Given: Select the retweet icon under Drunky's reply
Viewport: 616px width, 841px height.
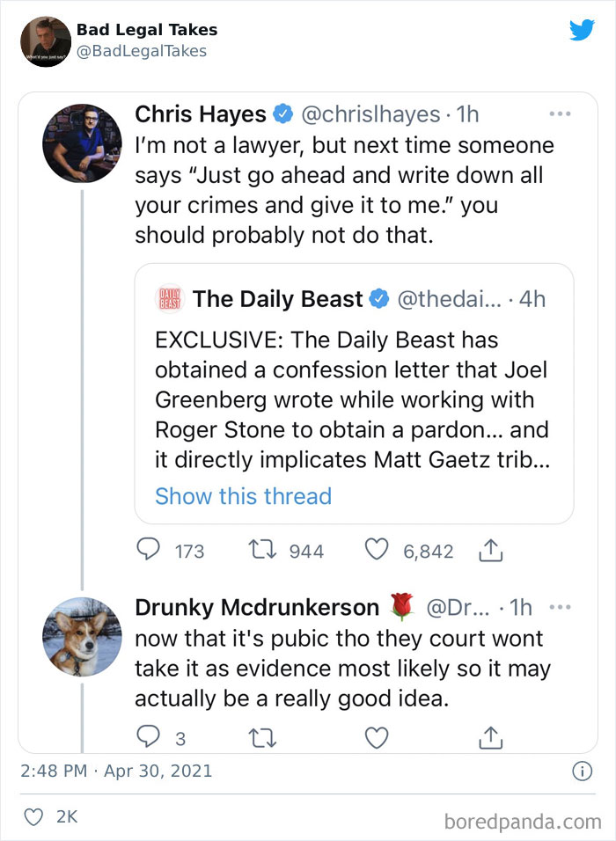Looking at the screenshot, I should click(261, 738).
